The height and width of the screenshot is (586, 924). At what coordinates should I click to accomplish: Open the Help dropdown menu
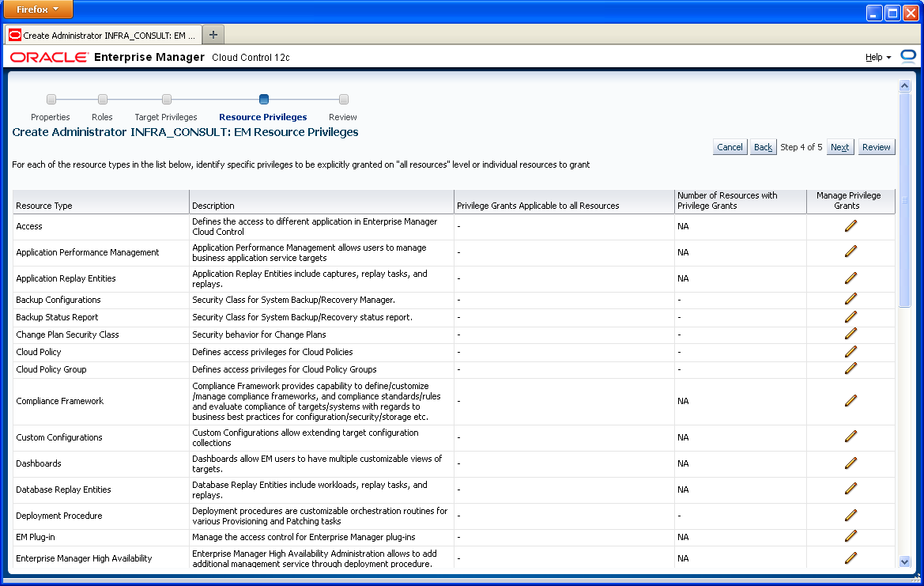click(x=878, y=57)
